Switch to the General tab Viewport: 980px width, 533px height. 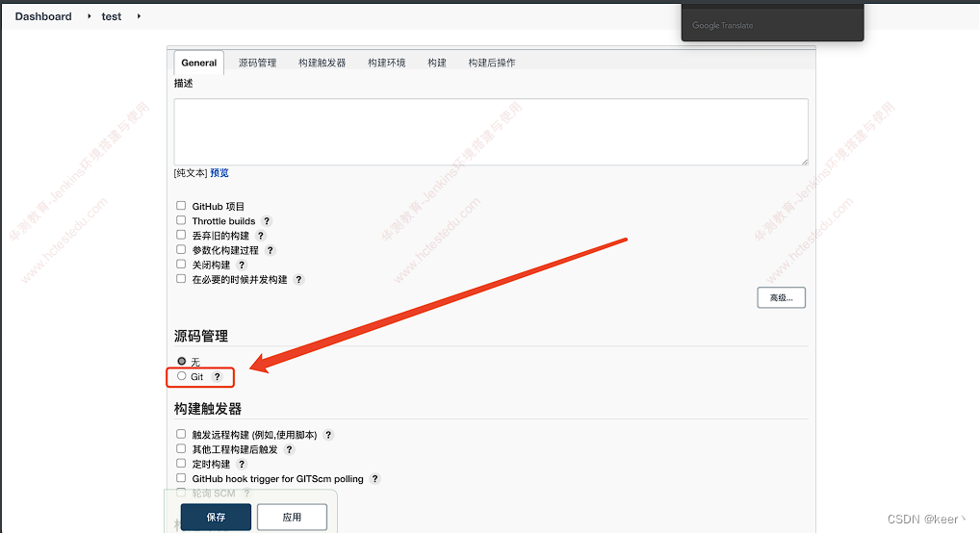tap(198, 63)
